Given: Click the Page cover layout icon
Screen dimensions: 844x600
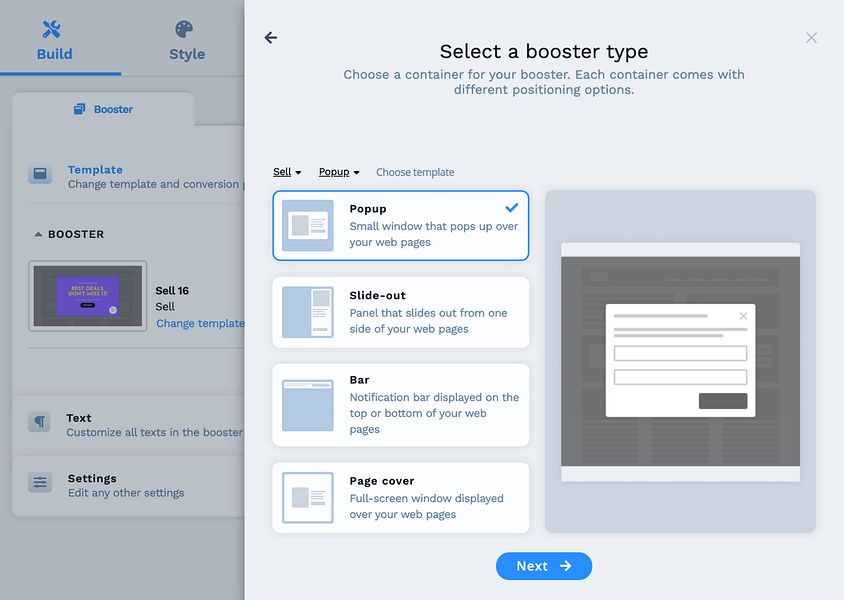Looking at the screenshot, I should pos(308,498).
